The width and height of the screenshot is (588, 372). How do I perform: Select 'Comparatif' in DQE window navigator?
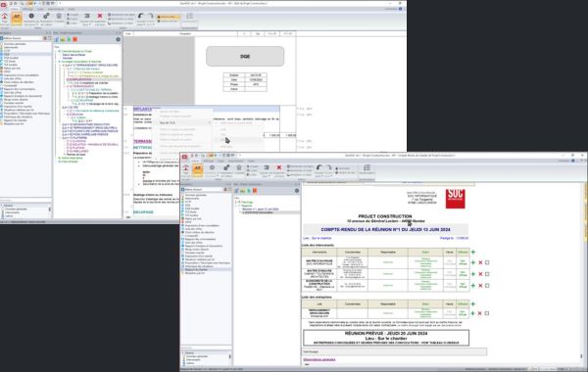pyautogui.click(x=11, y=85)
